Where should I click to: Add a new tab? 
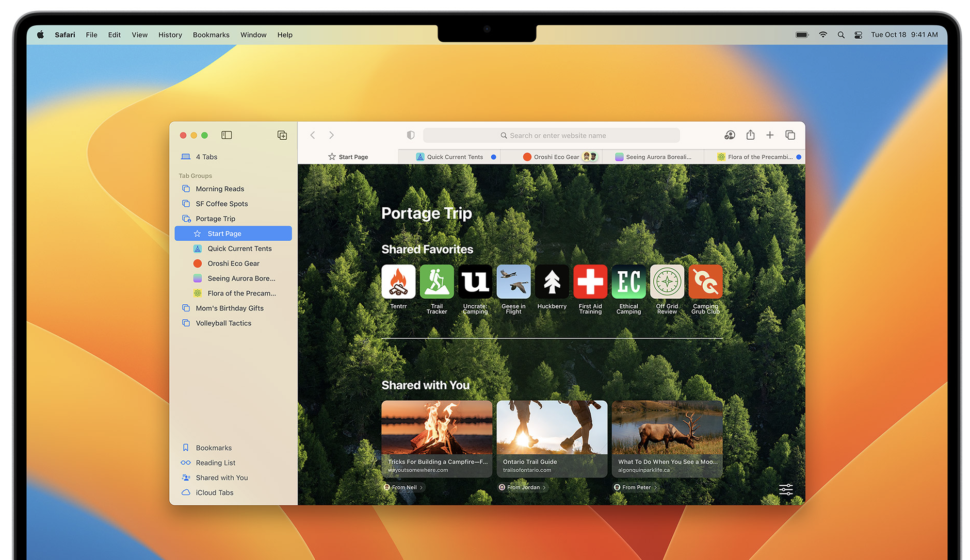[x=770, y=135]
